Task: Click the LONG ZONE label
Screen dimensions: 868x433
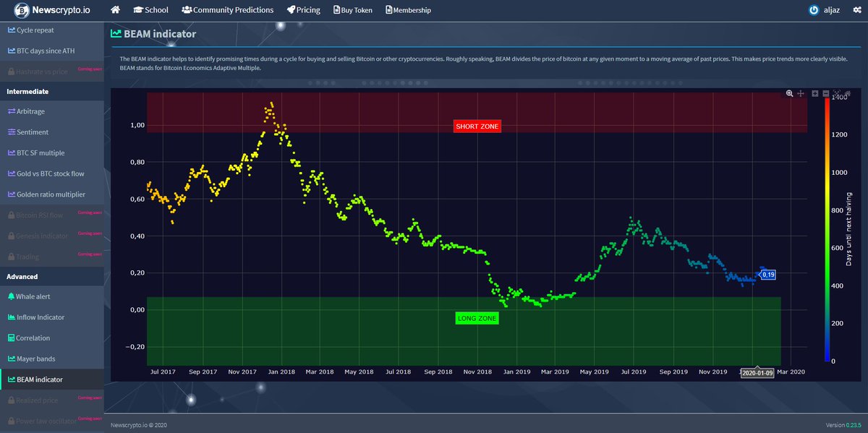Action: [x=477, y=318]
